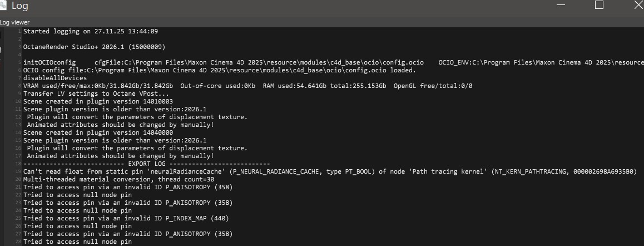Click the P_INDEX_MAP (440) invalid ID line
This screenshot has height=246, width=644.
click(x=126, y=218)
